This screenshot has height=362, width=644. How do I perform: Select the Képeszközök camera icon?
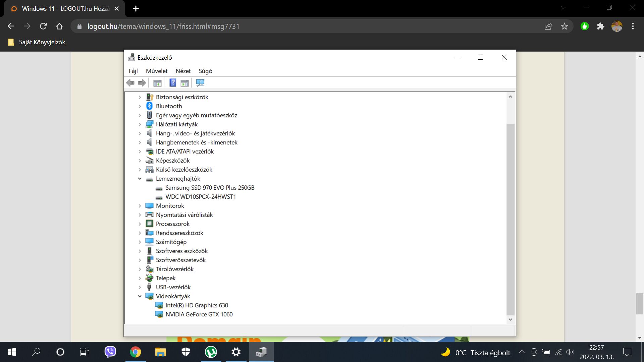tap(150, 161)
